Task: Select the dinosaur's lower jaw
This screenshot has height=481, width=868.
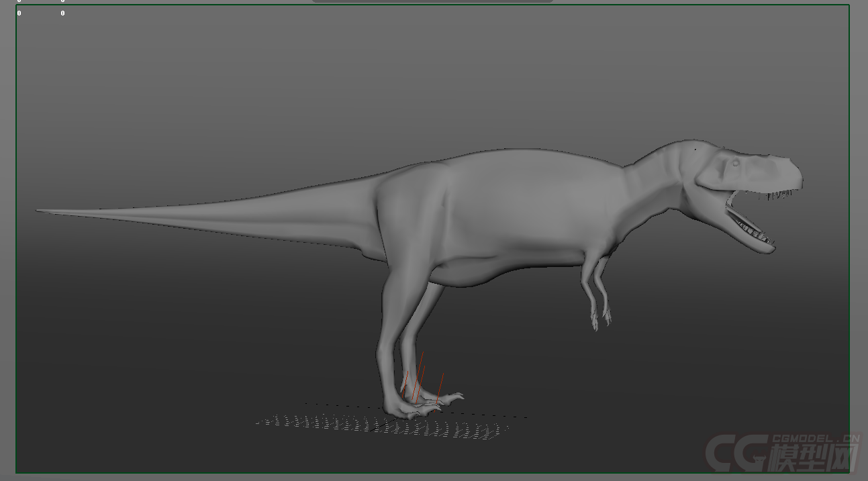Action: click(753, 240)
